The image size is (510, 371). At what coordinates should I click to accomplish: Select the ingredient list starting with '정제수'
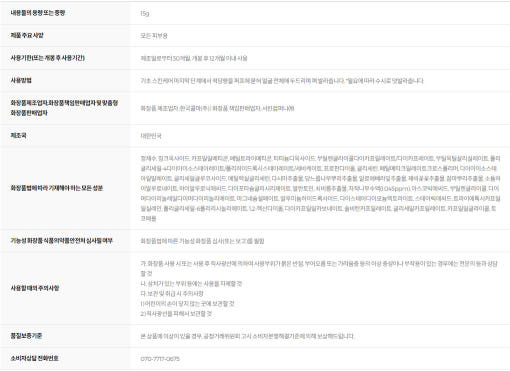pyautogui.click(x=320, y=188)
